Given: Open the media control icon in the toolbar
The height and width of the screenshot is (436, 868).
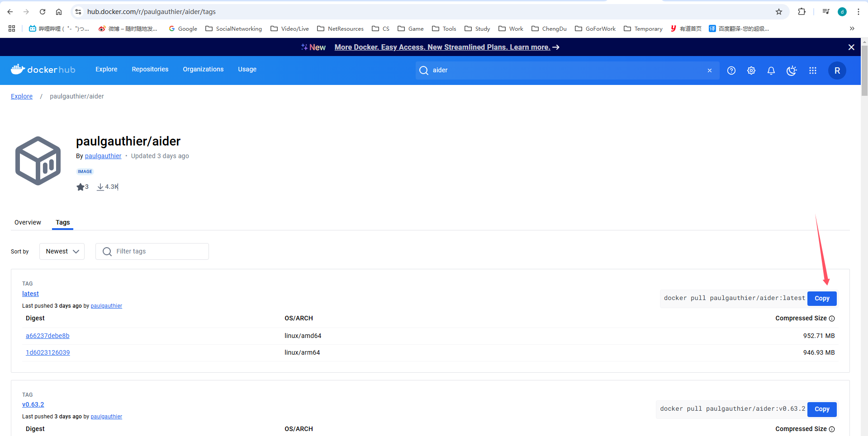Looking at the screenshot, I should [x=826, y=12].
